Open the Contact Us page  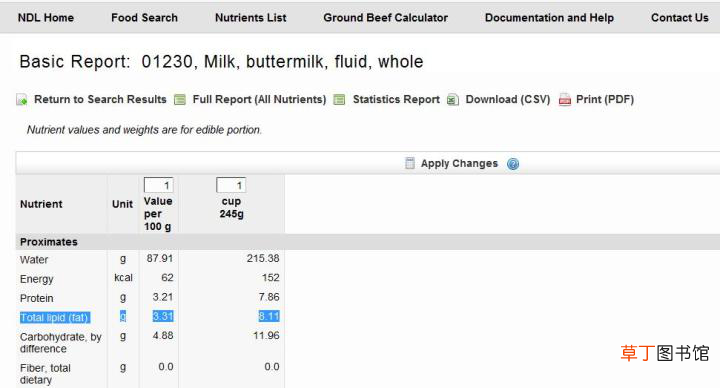[680, 17]
